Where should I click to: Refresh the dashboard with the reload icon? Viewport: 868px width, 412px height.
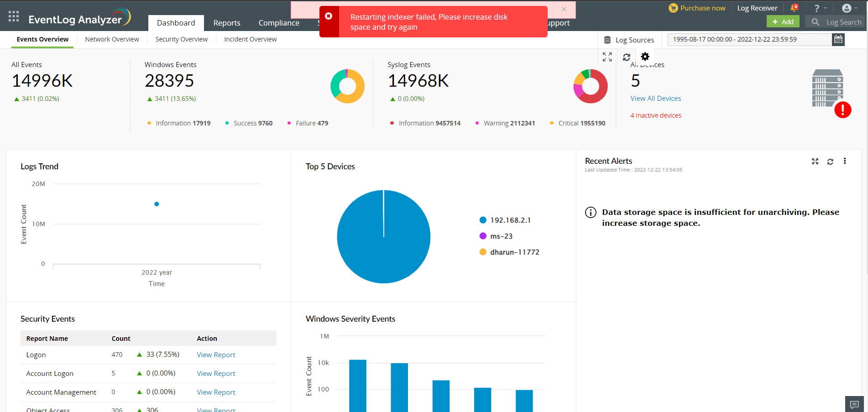tap(626, 57)
